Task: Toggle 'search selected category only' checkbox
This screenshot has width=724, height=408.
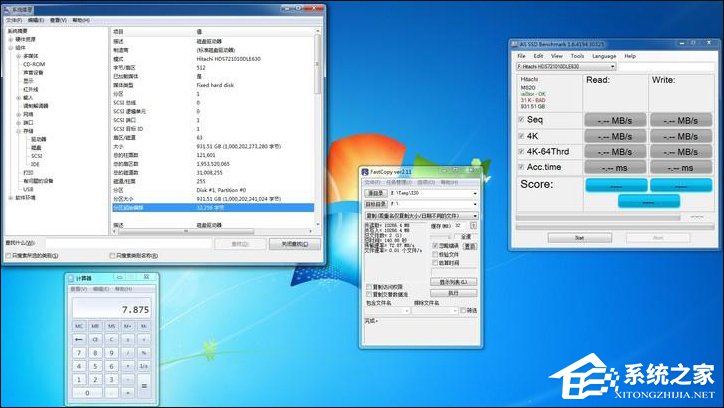Action: [8, 255]
